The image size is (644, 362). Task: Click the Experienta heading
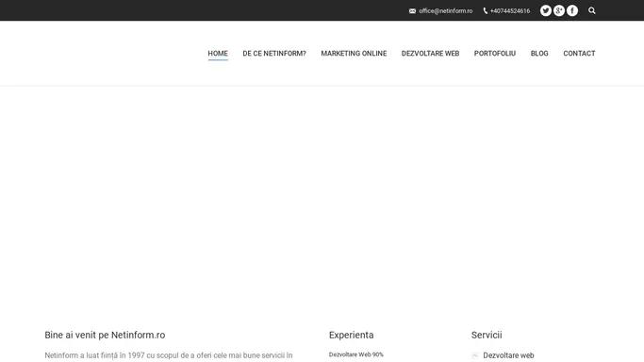tap(351, 335)
